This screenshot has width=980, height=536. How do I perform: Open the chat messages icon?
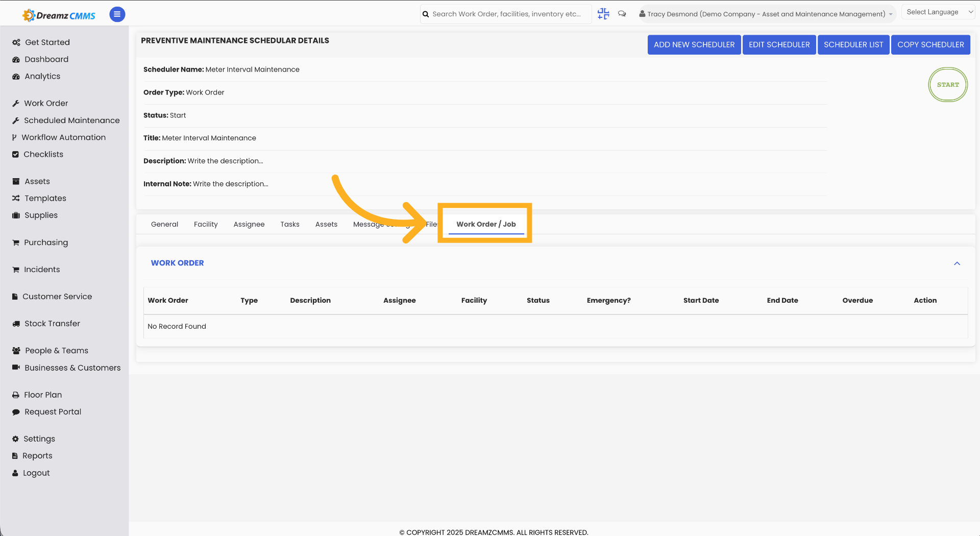click(622, 14)
